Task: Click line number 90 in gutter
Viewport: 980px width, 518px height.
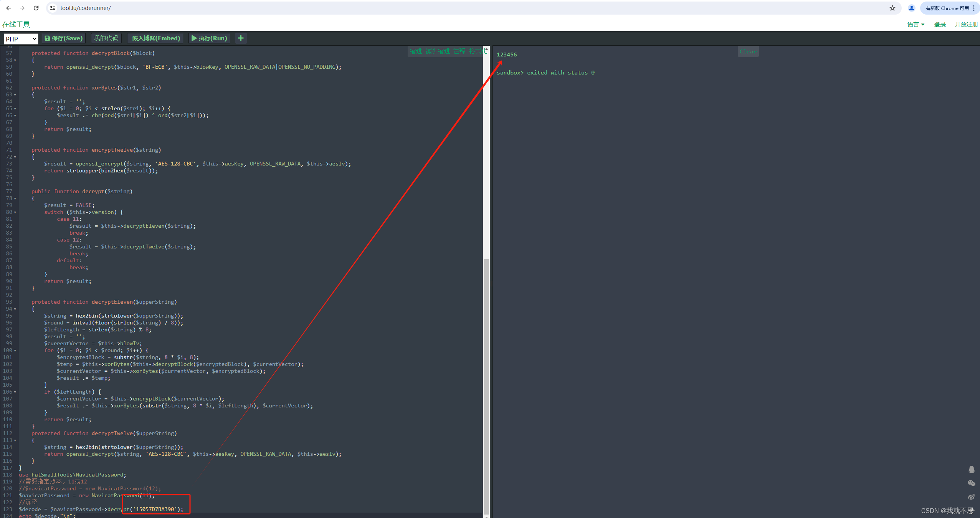Action: 9,281
